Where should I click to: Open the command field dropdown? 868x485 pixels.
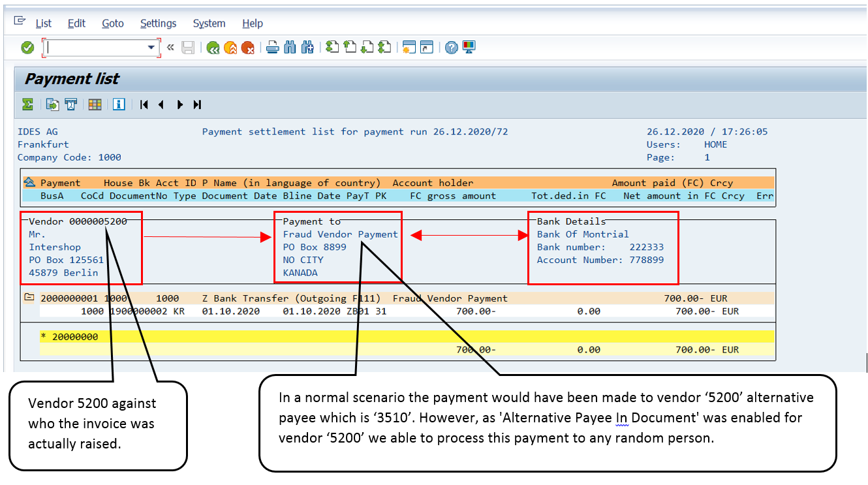151,47
